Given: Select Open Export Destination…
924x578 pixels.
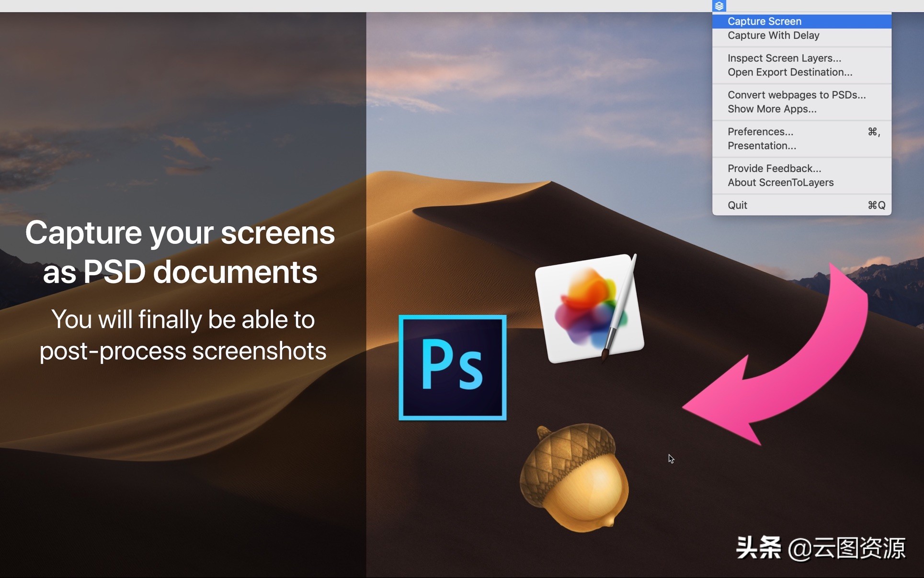Looking at the screenshot, I should (x=802, y=72).
